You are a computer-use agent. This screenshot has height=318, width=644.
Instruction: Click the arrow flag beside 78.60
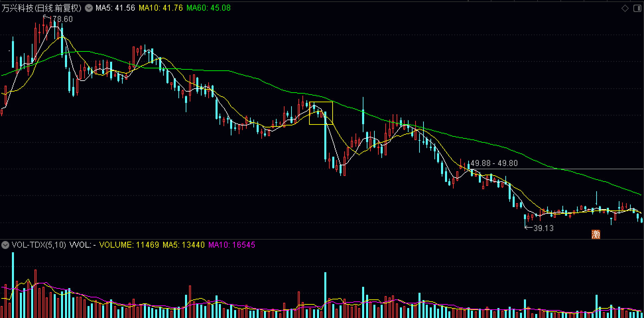point(47,17)
